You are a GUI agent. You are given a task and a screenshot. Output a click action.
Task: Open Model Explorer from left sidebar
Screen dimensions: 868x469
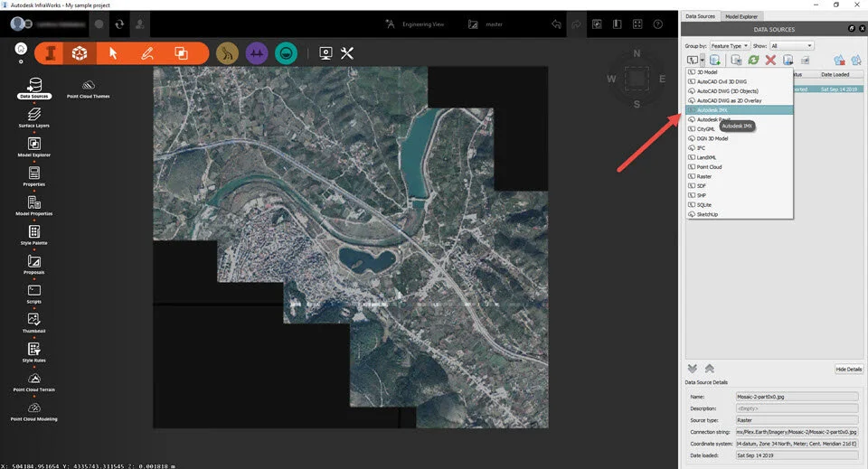point(33,146)
